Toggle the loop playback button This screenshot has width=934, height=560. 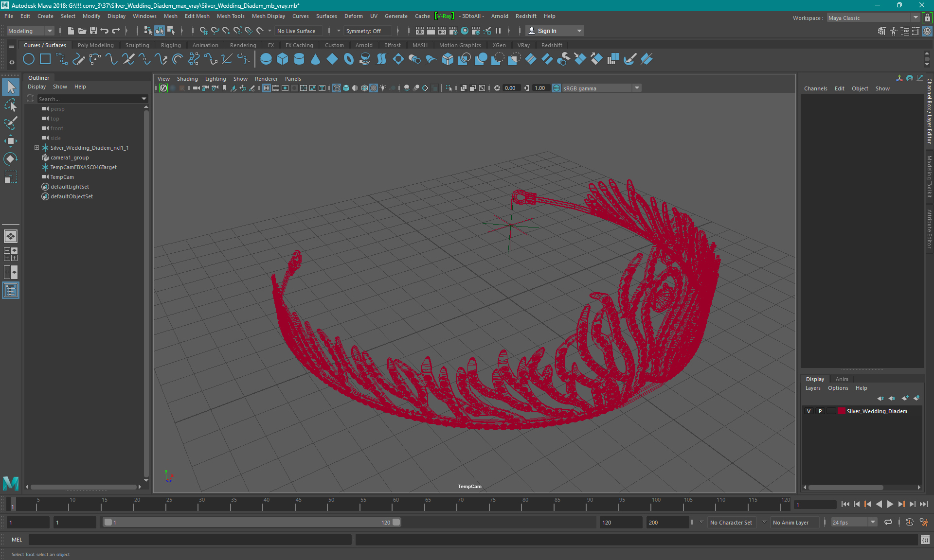tap(888, 522)
